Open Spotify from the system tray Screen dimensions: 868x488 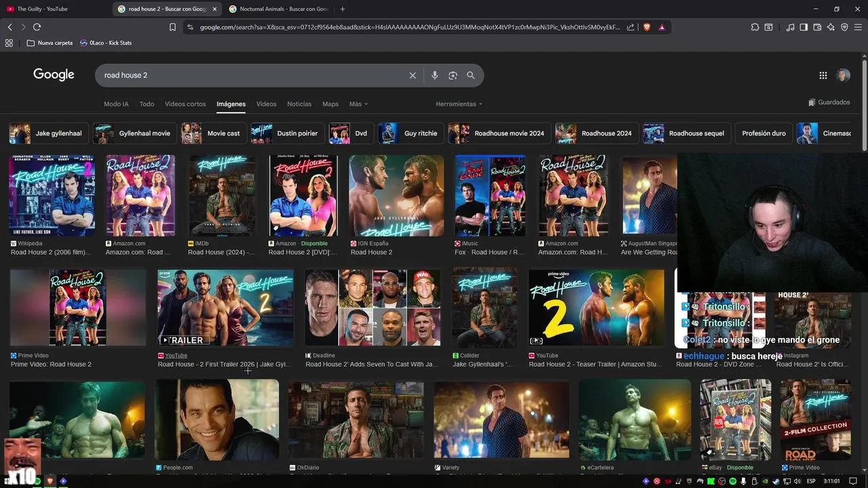(x=732, y=481)
